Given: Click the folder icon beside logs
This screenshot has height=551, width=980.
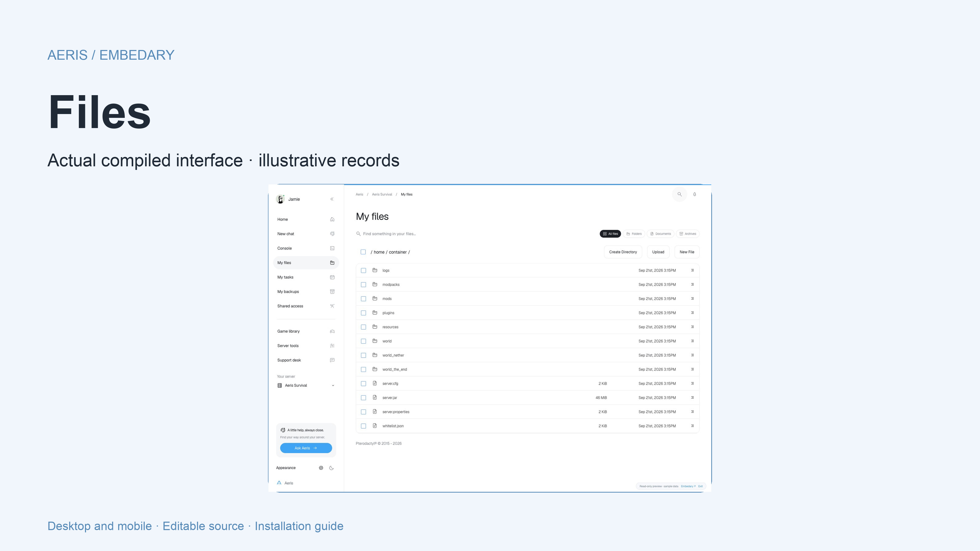Looking at the screenshot, I should 375,270.
